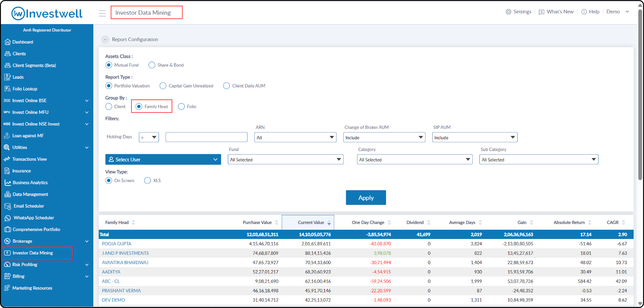Open the Select User dropdown
Image resolution: width=644 pixels, height=308 pixels.
pyautogui.click(x=163, y=159)
